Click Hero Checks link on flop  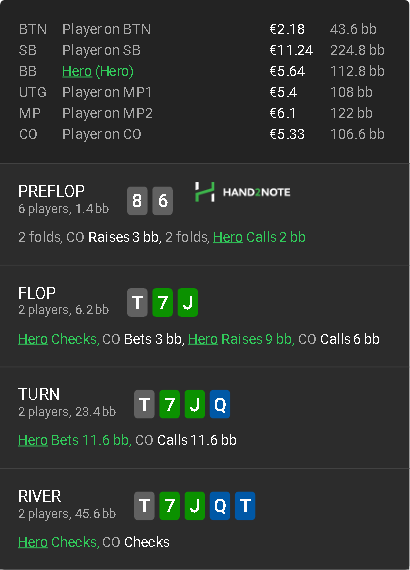coord(57,339)
